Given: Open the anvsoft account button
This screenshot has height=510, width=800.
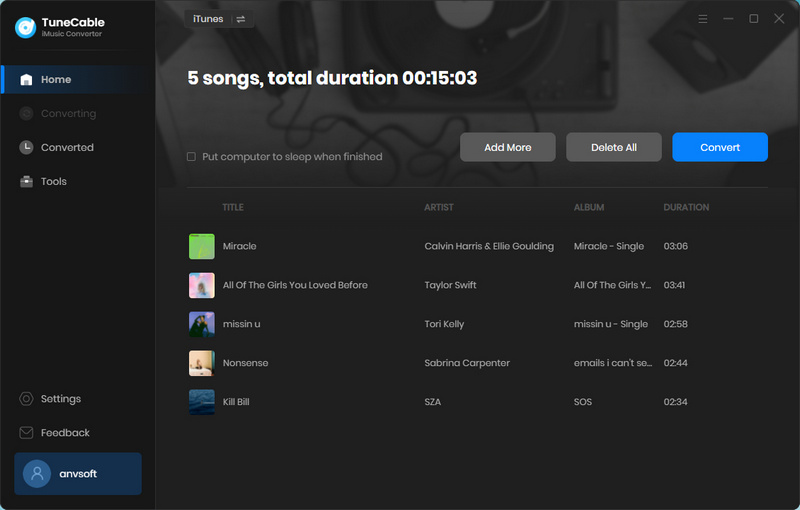Looking at the screenshot, I should point(78,474).
